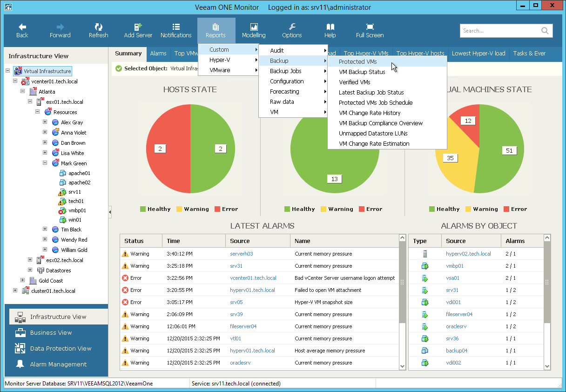The width and height of the screenshot is (566, 392).
Task: Open Help
Action: (330, 31)
